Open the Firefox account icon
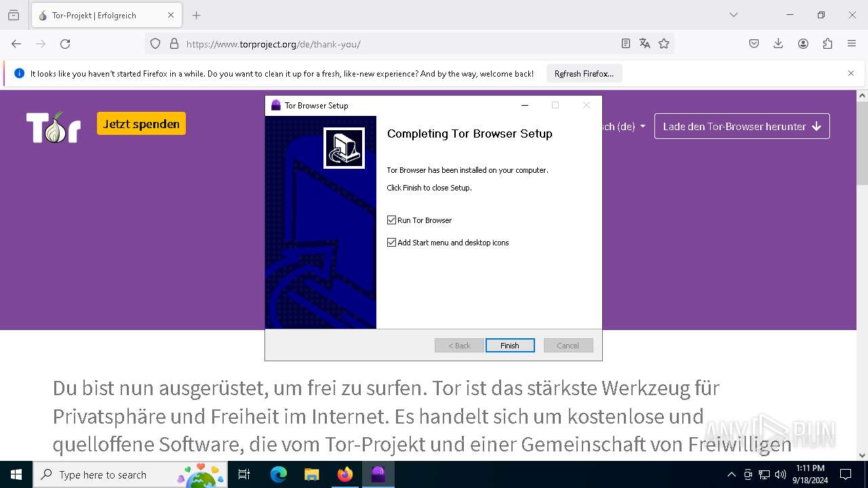The image size is (868, 488). coord(803,43)
